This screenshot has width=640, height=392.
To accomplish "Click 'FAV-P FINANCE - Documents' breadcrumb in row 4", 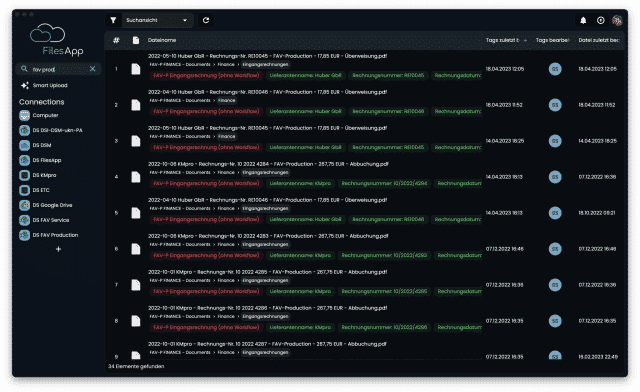I will 180,172.
